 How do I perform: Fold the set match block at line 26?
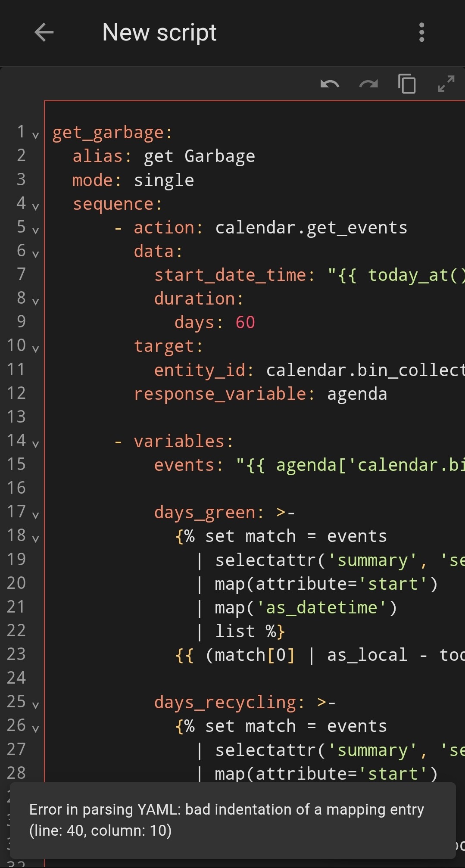[35, 729]
